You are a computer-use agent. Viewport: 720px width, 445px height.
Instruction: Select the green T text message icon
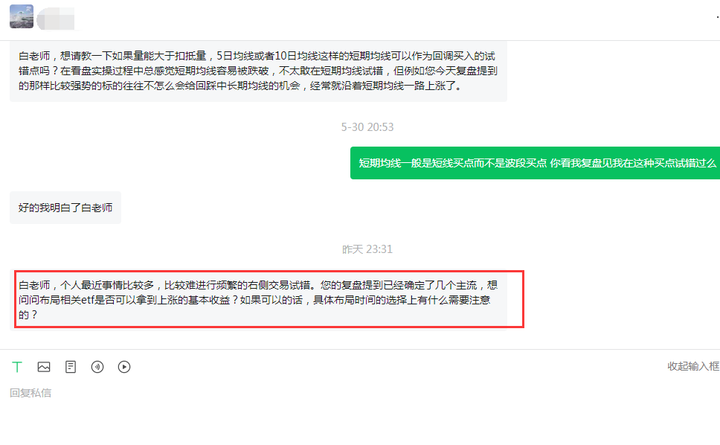pyautogui.click(x=17, y=367)
